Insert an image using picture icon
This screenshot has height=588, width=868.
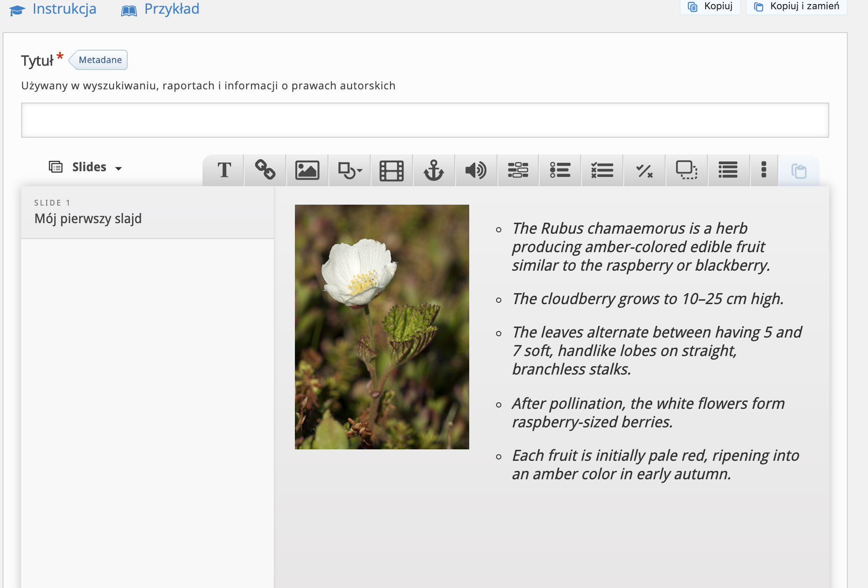307,170
